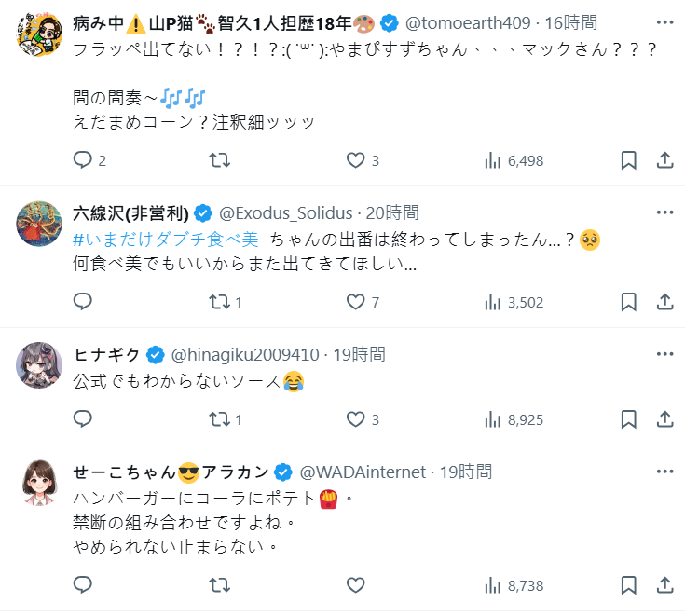Reply to the WADAinternet tweet
The height and width of the screenshot is (616, 685).
click(83, 585)
